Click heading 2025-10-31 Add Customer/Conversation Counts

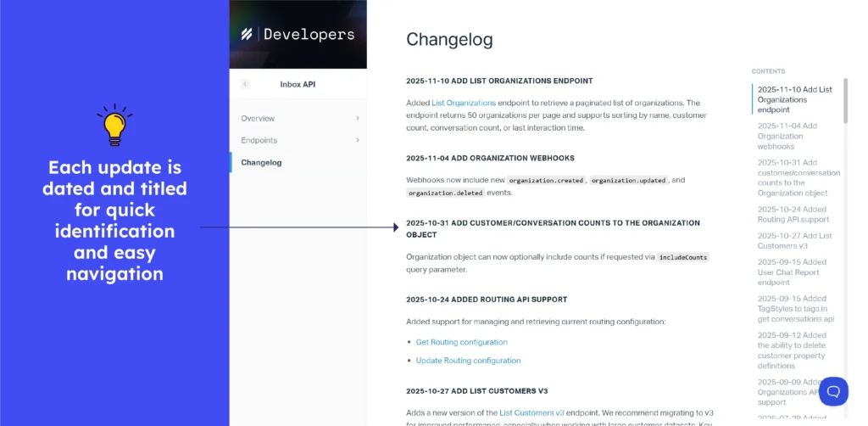553,229
